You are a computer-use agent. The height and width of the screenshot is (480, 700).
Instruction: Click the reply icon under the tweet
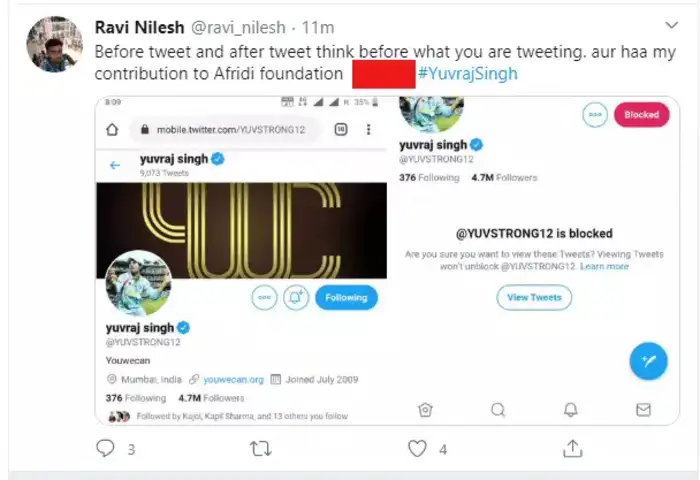(x=106, y=449)
